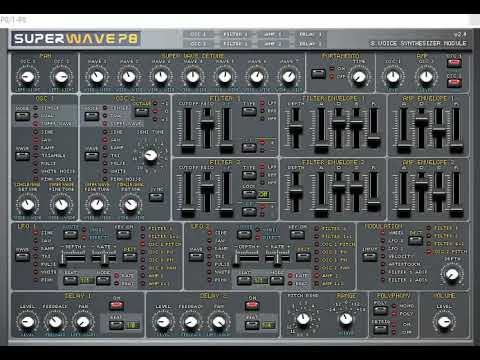This screenshot has height=360, width=480.
Task: Cycle the LFO 1 WAVE selector button
Action: [22, 257]
